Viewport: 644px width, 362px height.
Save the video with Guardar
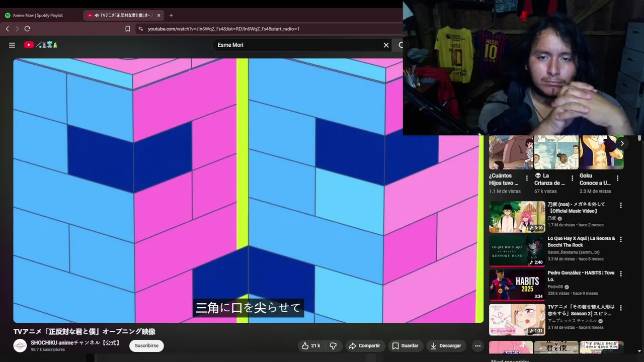coord(406,345)
